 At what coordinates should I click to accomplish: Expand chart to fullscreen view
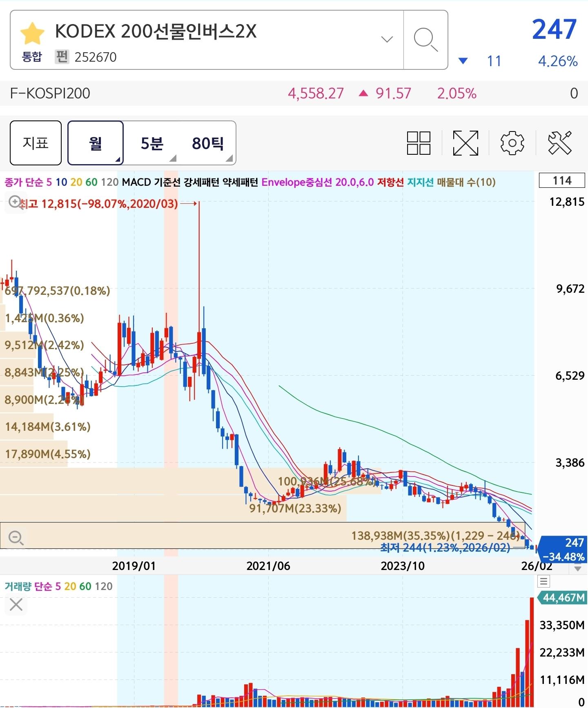[x=465, y=143]
